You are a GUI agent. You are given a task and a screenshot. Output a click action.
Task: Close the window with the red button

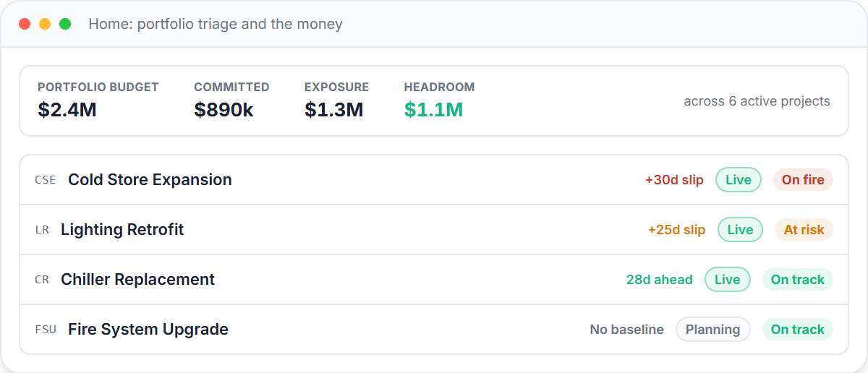pos(25,24)
